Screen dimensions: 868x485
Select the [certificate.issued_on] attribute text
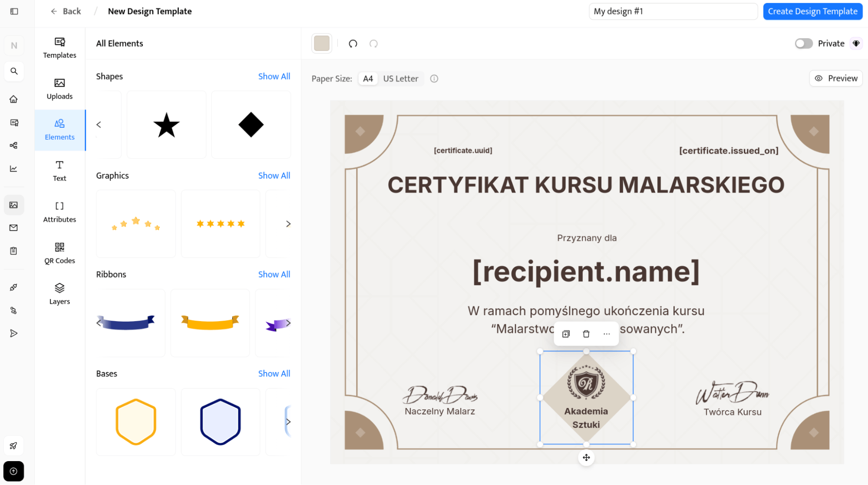[729, 150]
